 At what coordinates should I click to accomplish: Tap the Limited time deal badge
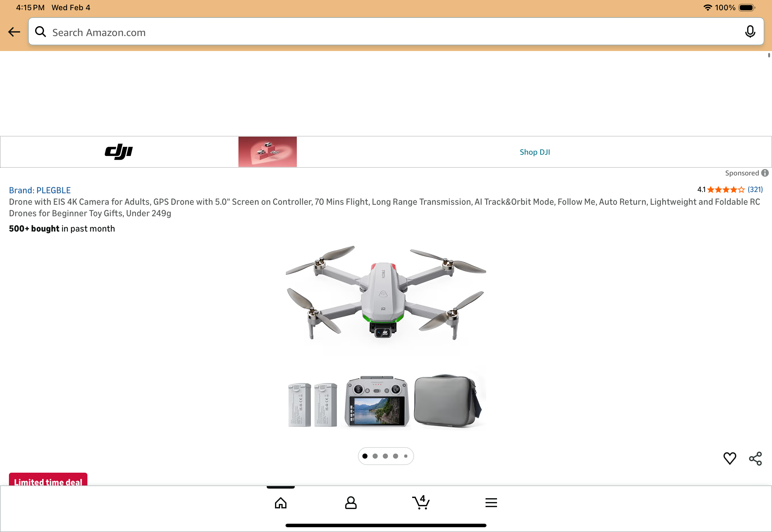coord(48,480)
